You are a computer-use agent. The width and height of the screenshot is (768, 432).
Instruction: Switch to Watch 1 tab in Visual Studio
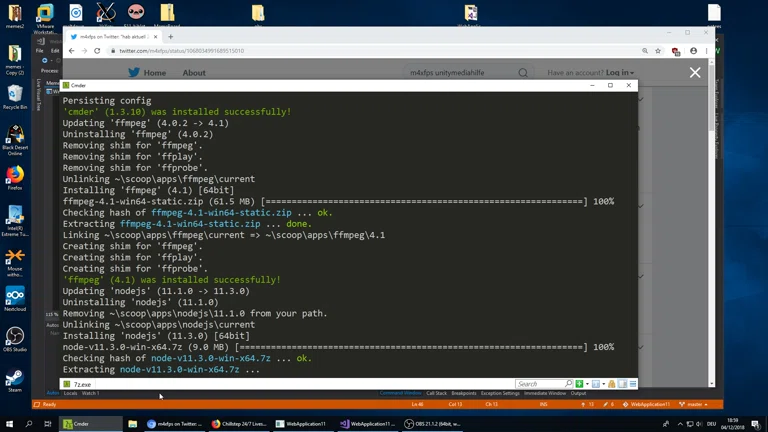[90, 393]
